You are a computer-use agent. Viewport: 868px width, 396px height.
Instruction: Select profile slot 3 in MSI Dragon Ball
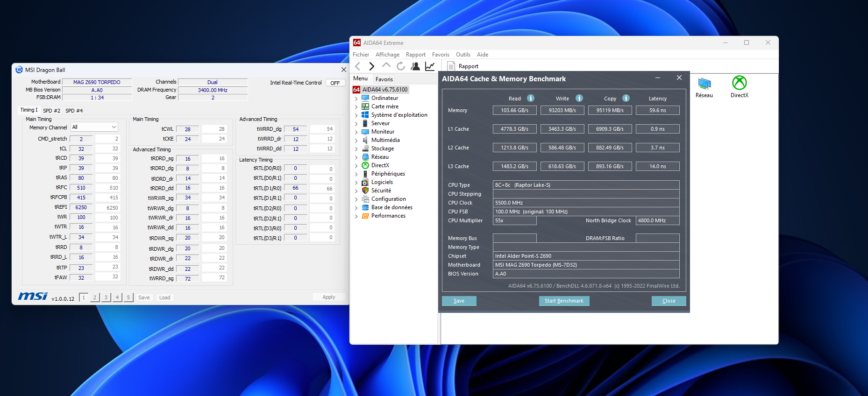(x=106, y=297)
